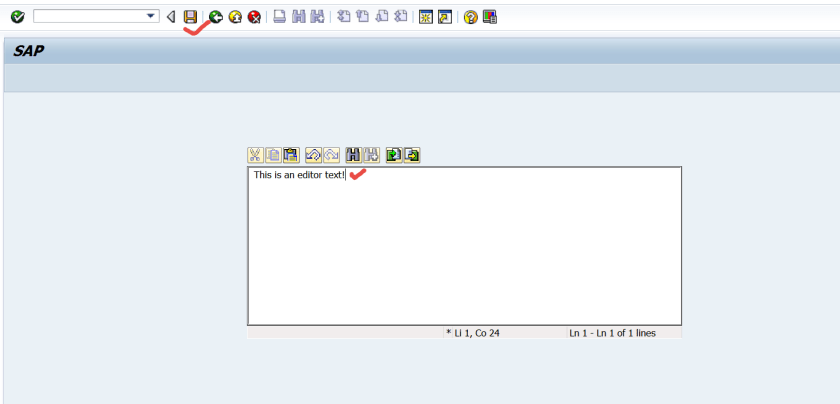Click the SAP title text
Screen dimensions: 840x404
28,51
